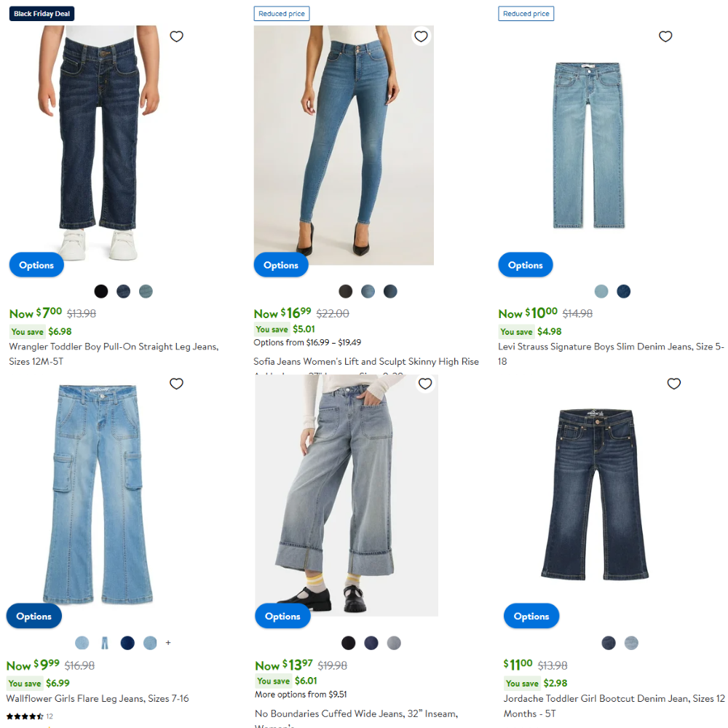728x728 pixels.
Task: Select light blue swatch for Jordache jeans
Action: [631, 643]
